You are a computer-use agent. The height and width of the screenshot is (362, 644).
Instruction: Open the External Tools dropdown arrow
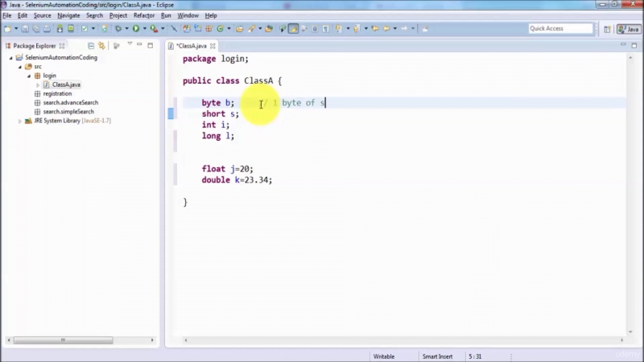click(163, 29)
